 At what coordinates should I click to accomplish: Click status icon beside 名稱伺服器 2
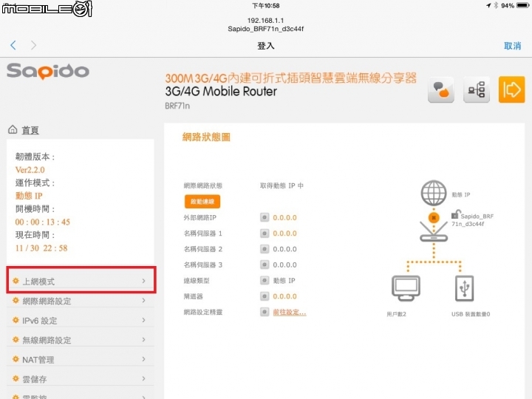click(265, 249)
